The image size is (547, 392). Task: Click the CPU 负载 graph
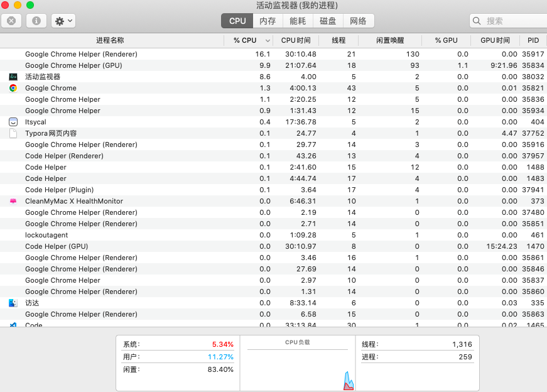[x=298, y=367]
